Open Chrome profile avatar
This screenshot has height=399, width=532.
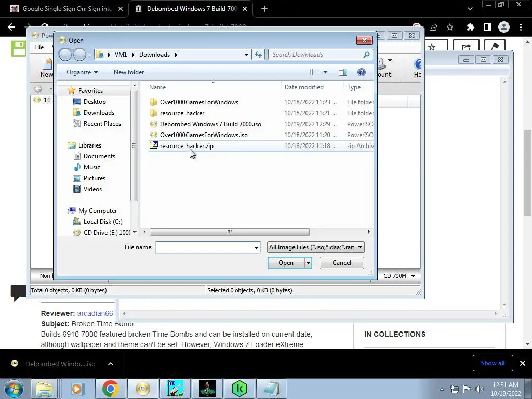tap(503, 27)
